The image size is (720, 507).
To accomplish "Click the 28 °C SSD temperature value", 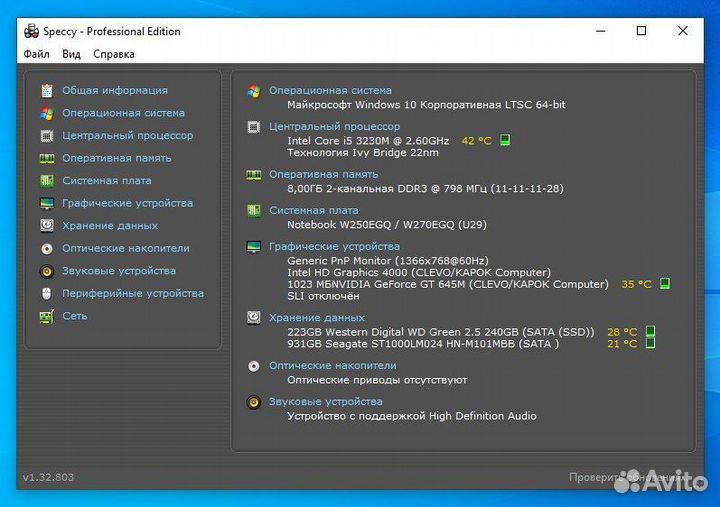I will click(x=622, y=332).
